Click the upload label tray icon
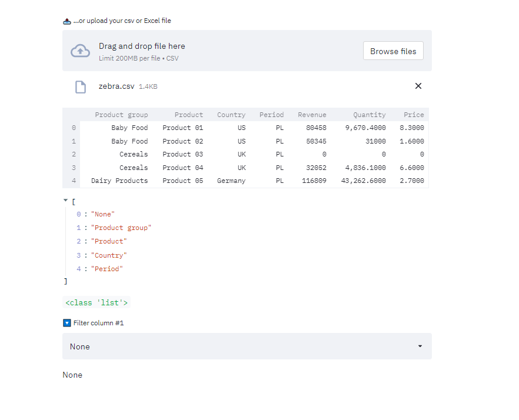This screenshot has height=420, width=519. click(66, 21)
